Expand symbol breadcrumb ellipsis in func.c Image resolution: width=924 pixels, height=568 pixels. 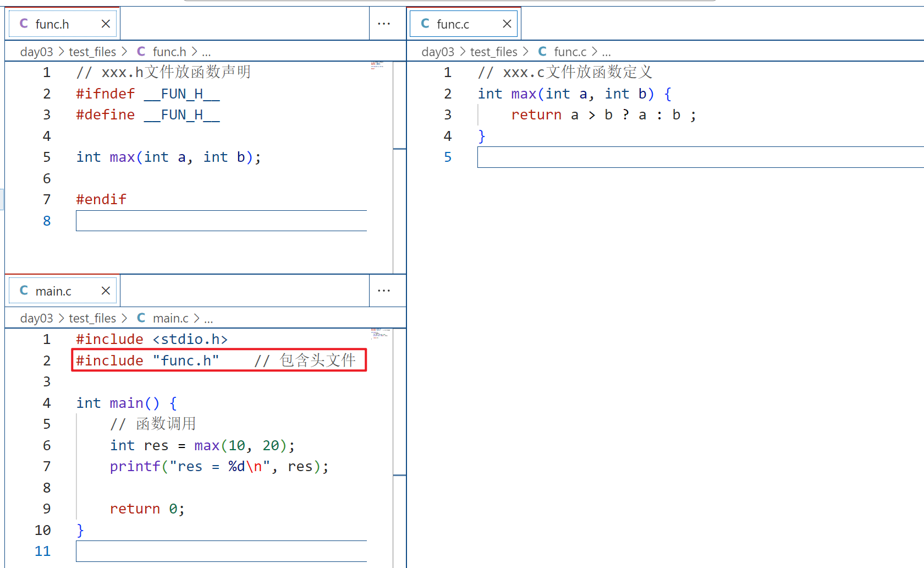pyautogui.click(x=607, y=52)
